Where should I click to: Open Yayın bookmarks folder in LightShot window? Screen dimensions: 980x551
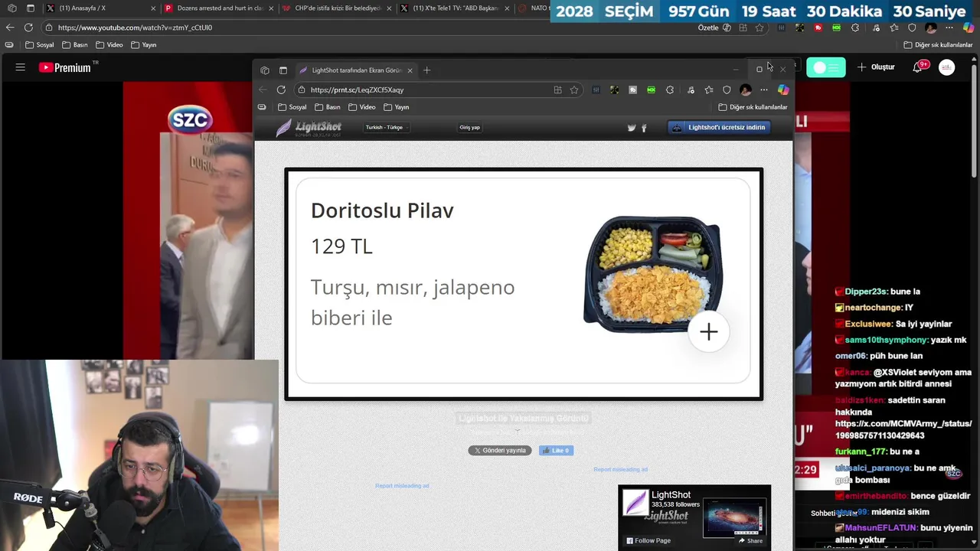[x=397, y=107]
